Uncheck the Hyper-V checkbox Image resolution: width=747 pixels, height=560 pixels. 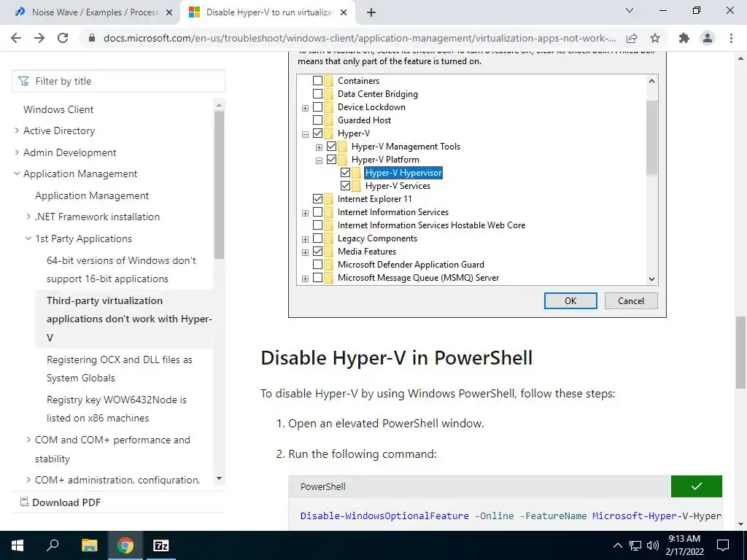[317, 133]
